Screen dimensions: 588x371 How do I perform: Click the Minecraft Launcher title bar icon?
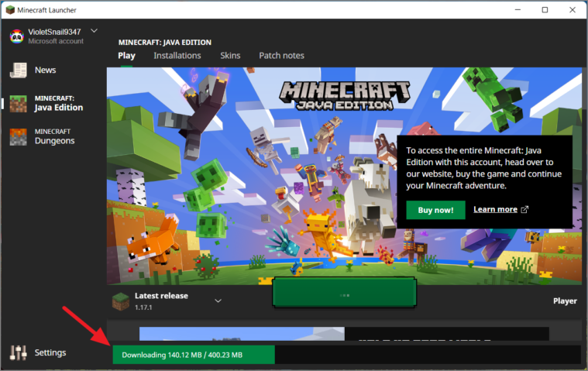click(10, 10)
